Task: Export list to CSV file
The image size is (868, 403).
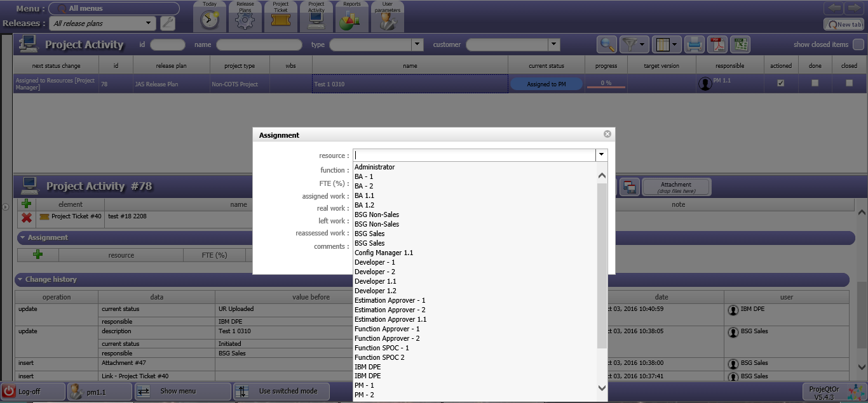Action: click(740, 44)
